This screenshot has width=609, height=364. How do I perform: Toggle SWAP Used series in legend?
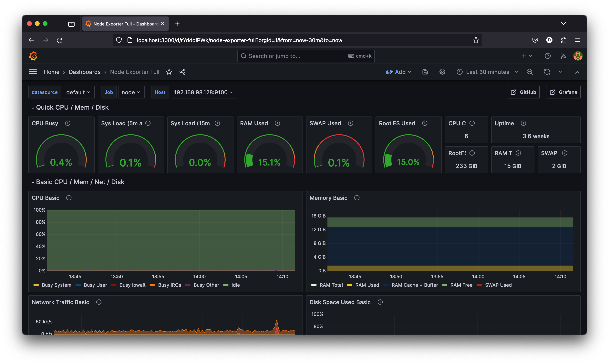tap(498, 285)
